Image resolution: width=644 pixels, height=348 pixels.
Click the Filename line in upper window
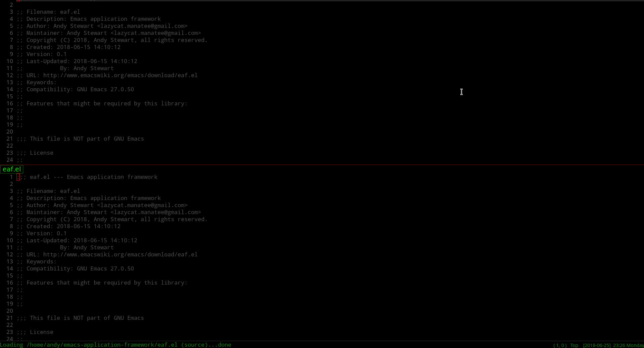click(x=48, y=12)
